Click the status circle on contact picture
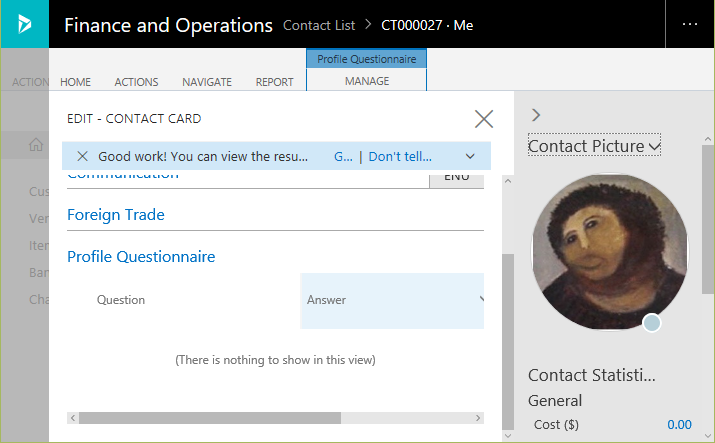The height and width of the screenshot is (443, 715). [652, 323]
